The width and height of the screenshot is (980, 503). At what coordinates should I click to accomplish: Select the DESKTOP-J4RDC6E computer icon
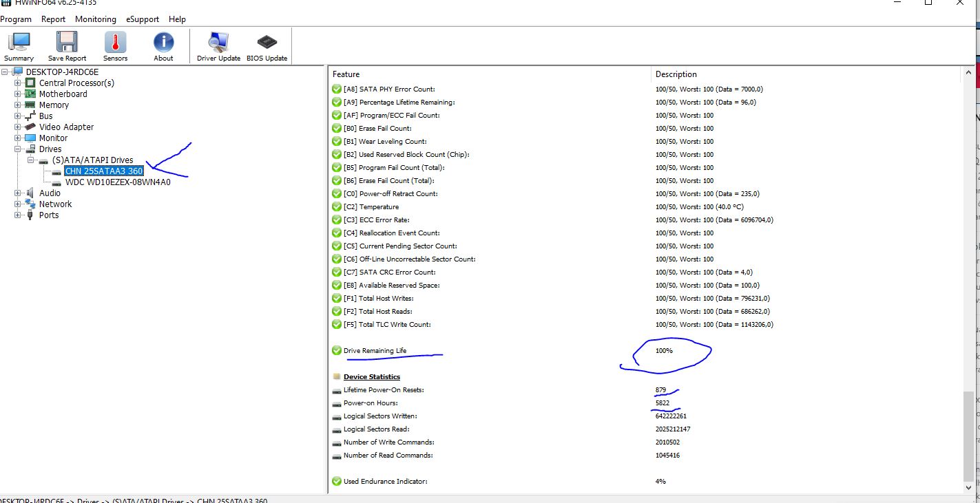coord(18,72)
